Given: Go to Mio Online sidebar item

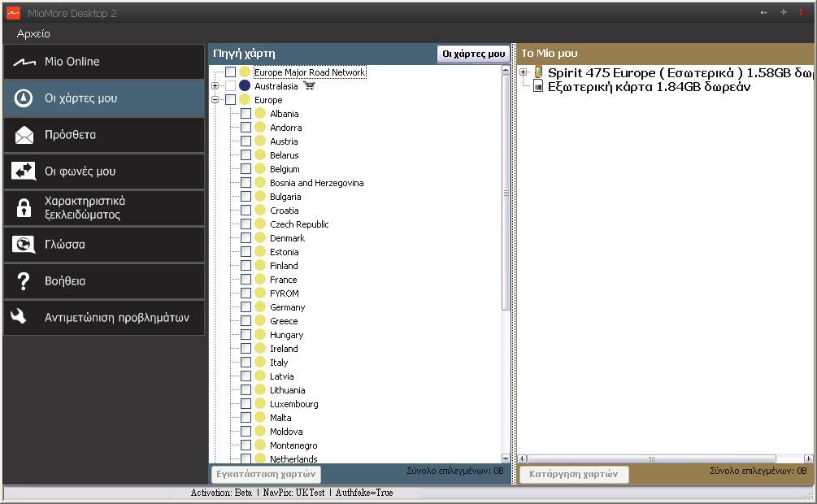Looking at the screenshot, I should tap(104, 62).
